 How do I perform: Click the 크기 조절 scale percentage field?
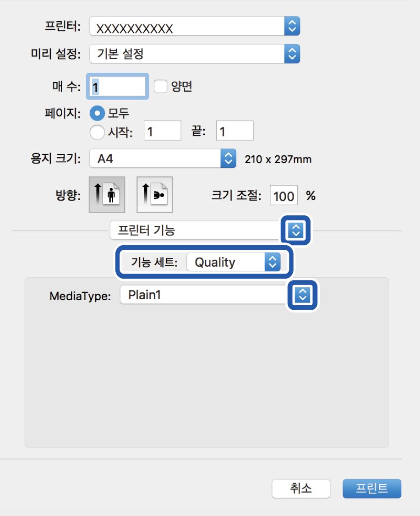coord(284,196)
